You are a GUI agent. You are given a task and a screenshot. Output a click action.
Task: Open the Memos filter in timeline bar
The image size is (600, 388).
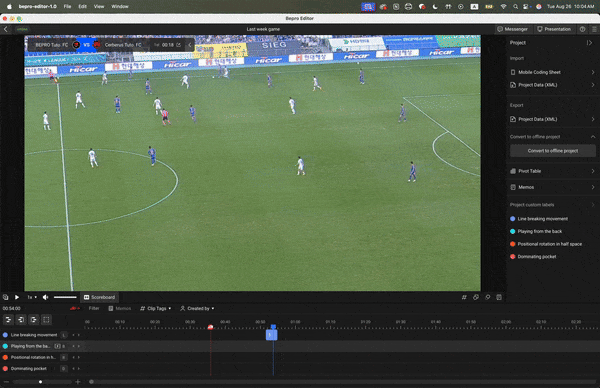(119, 308)
